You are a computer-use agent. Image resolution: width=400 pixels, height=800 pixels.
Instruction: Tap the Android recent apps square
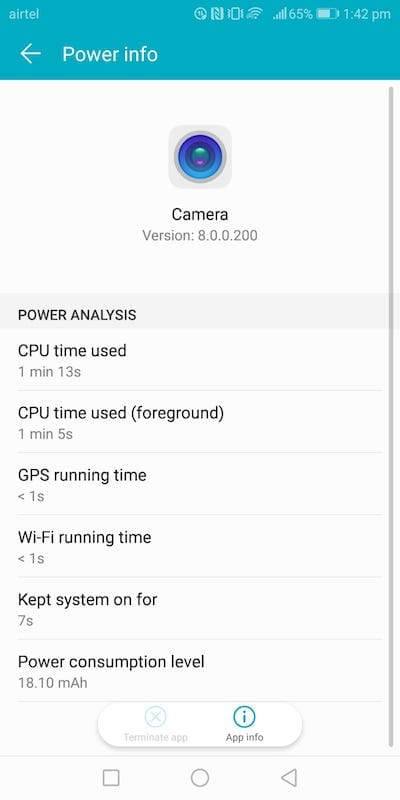[x=111, y=778]
